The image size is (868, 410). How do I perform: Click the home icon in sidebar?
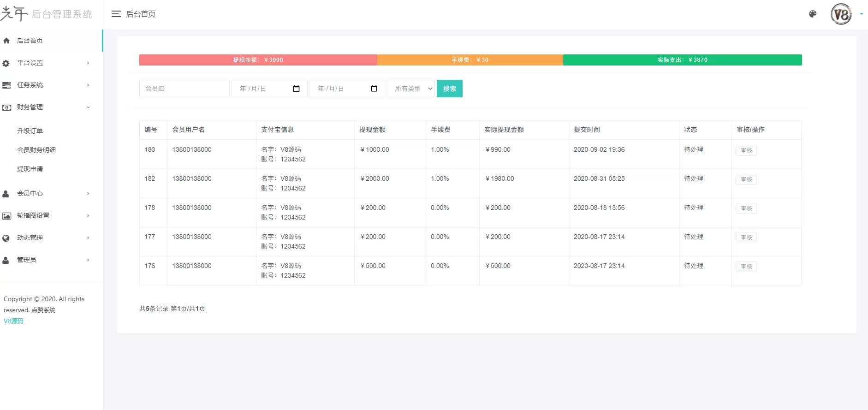(x=6, y=41)
